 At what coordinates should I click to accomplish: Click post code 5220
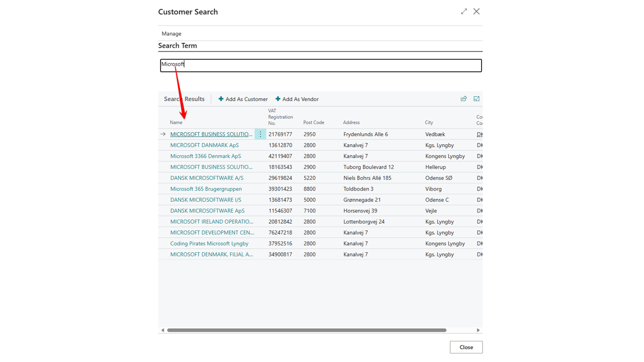(x=309, y=178)
